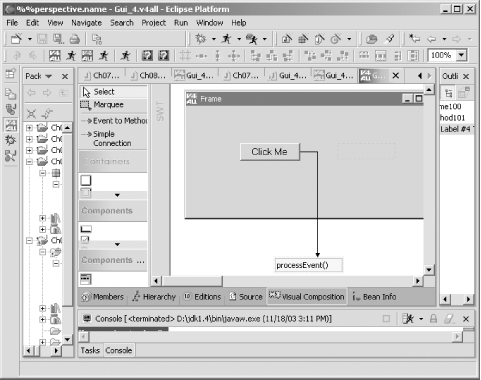The image size is (481, 380).
Task: Open the zoom 100% combo dropdown
Action: click(x=461, y=55)
